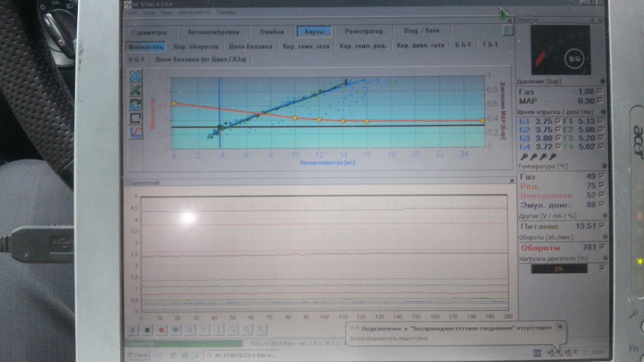The height and width of the screenshot is (362, 644).
Task: Click the refresh arrows icon beside the map
Action: point(136,104)
